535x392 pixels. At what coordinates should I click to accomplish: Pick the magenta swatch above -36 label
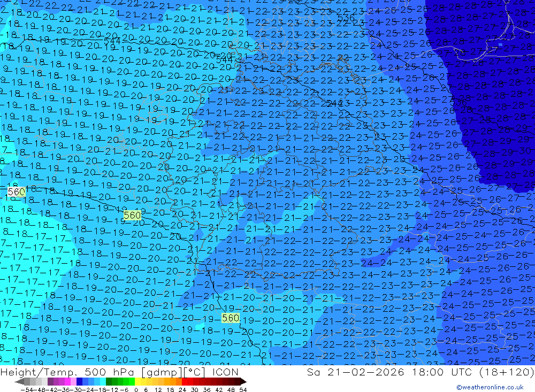click(67, 381)
